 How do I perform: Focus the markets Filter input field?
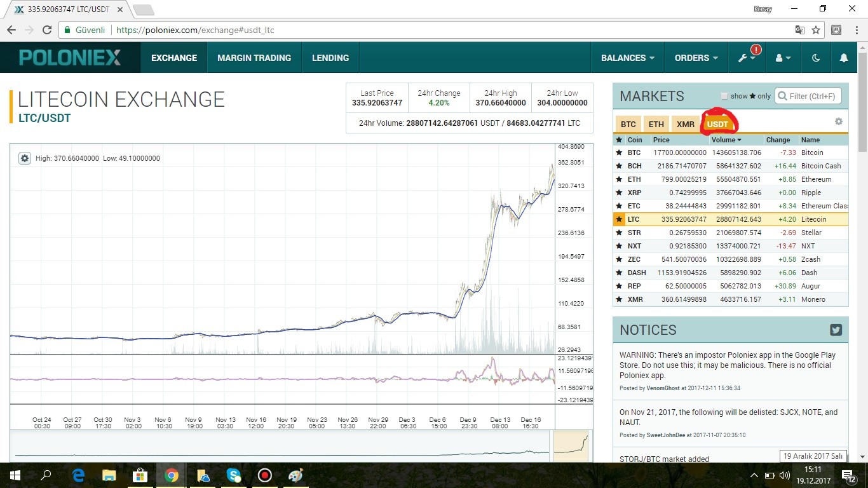(808, 96)
